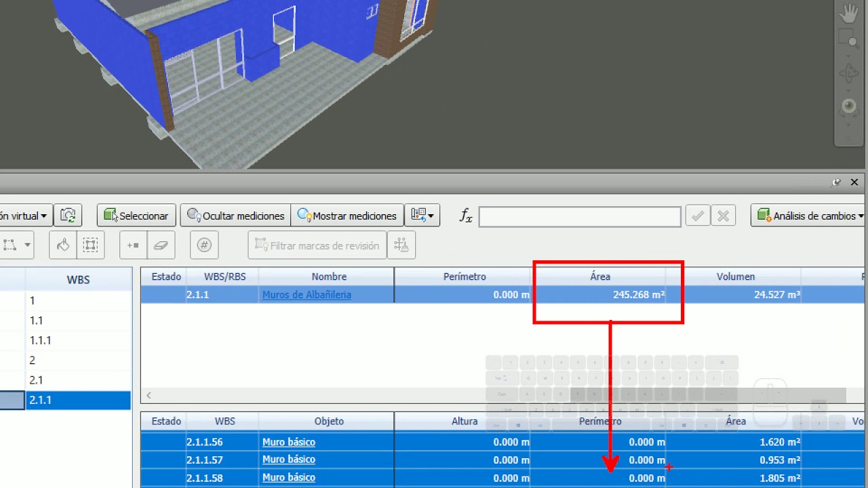Viewport: 868px width, 488px height.
Task: Click the formula cancel X icon
Action: pos(723,216)
